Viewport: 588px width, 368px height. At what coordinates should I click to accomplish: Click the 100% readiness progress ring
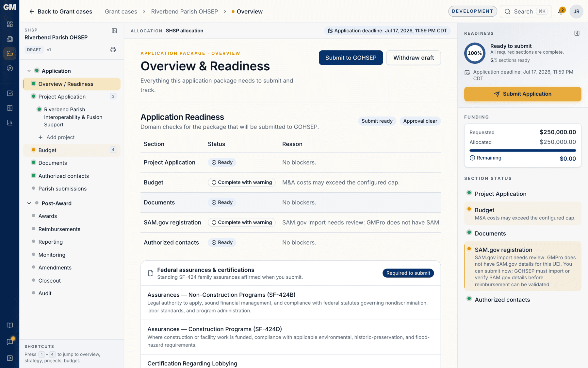click(x=475, y=53)
